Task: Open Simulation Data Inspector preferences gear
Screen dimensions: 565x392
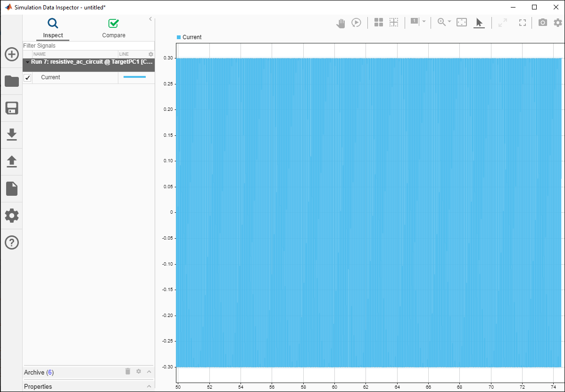Action: 557,22
